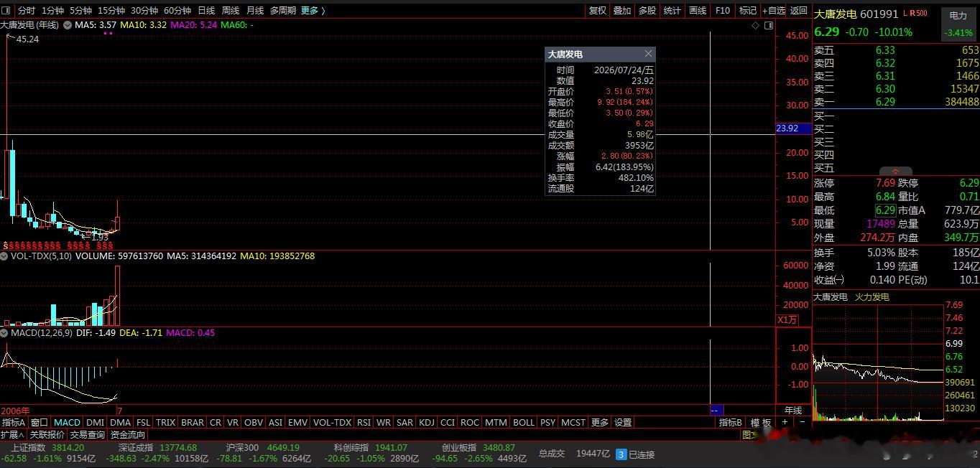980x468 pixels.
Task: Switch to the 分时 chart period
Action: 27,11
